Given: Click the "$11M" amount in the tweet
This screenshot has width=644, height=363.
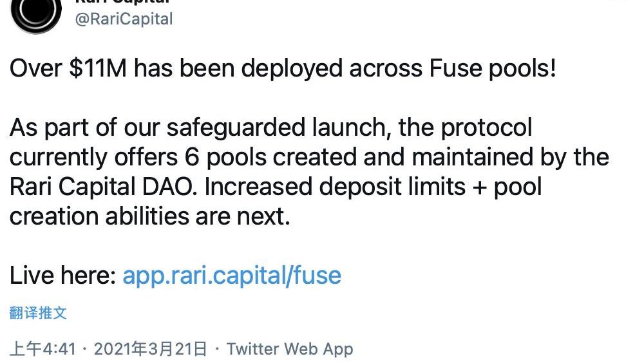Looking at the screenshot, I should 98,68.
